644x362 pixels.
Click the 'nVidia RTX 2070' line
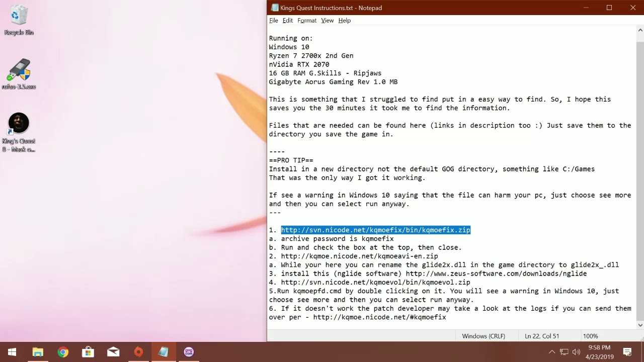click(299, 64)
